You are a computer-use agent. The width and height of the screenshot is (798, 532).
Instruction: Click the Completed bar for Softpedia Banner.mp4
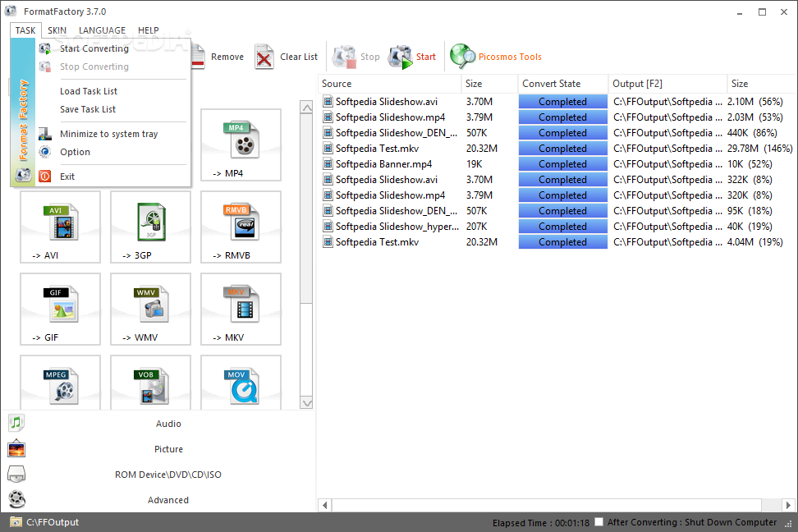pos(563,164)
